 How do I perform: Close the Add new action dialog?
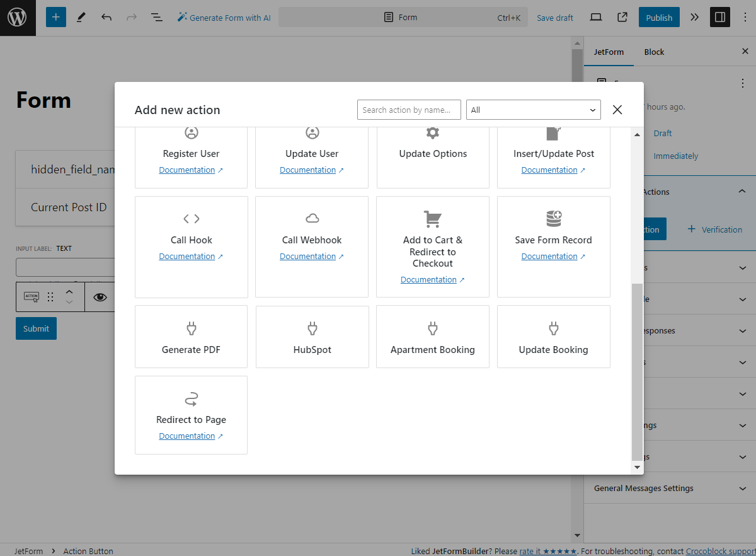click(x=617, y=109)
